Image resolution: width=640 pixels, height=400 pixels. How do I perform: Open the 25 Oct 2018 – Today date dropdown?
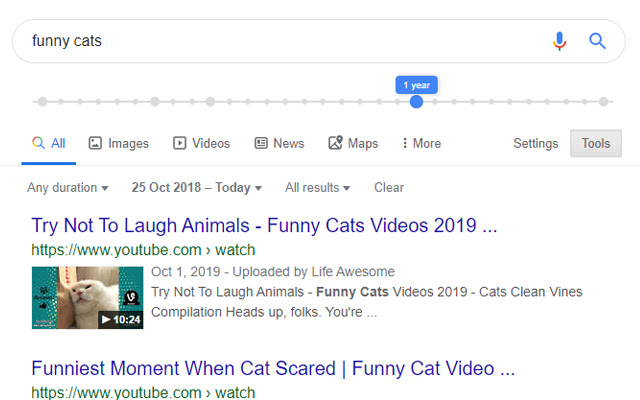click(x=196, y=187)
